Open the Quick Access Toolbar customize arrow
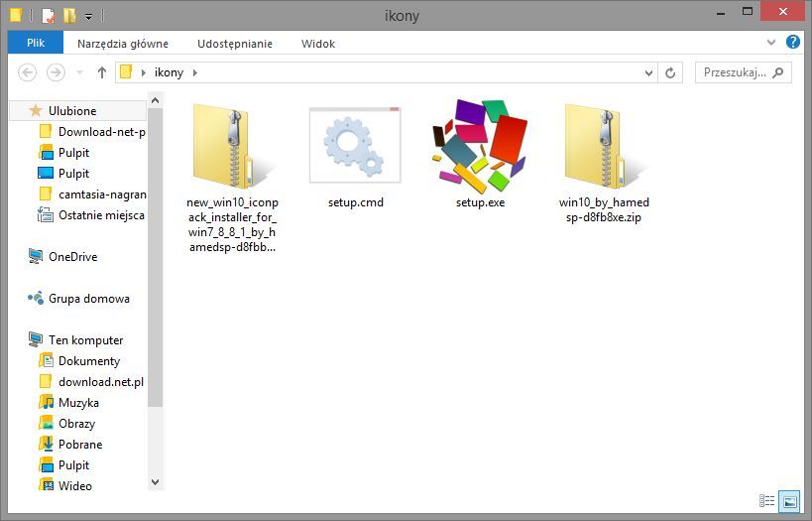The height and width of the screenshot is (521, 812). pyautogui.click(x=88, y=17)
